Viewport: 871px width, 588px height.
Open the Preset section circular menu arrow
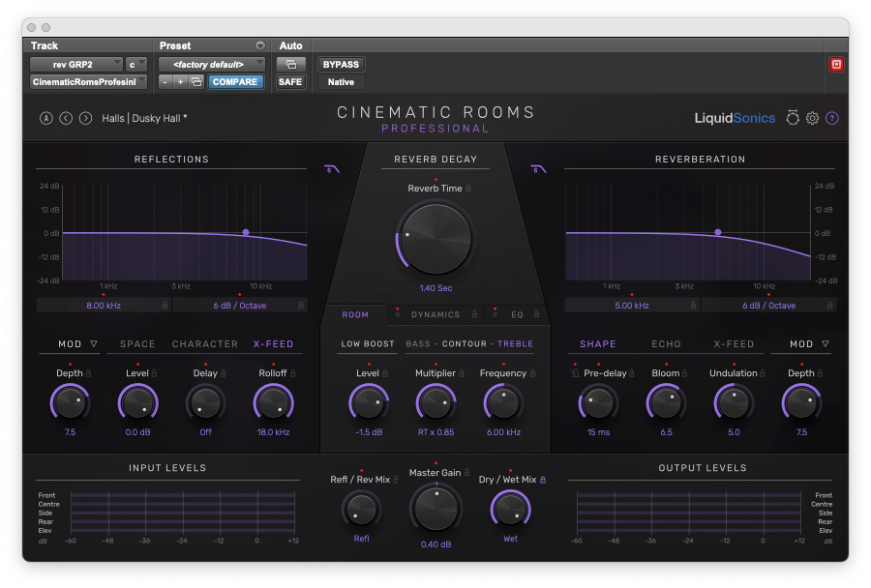click(260, 45)
